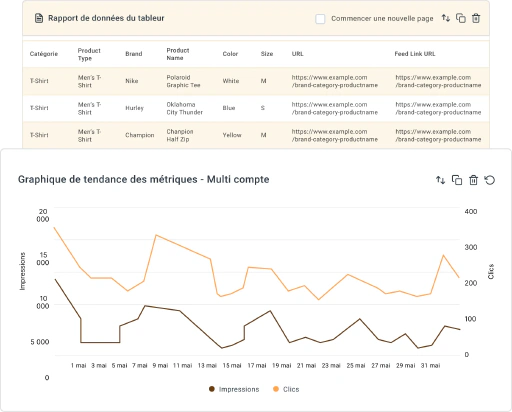This screenshot has width=512, height=412.
Task: Select the Size column header
Action: [267, 54]
